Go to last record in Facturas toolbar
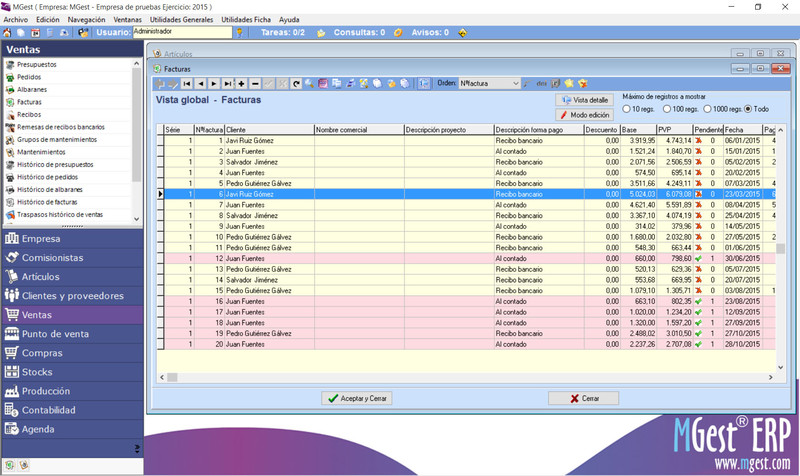This screenshot has width=800, height=476. (x=228, y=84)
